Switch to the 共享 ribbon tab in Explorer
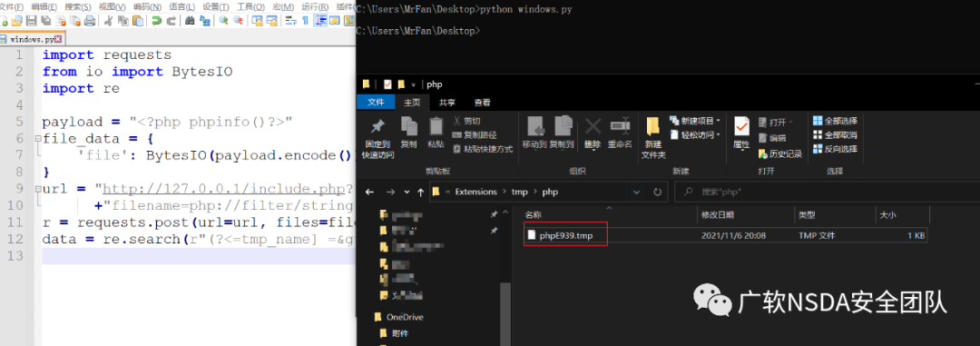The image size is (980, 346). [x=446, y=102]
